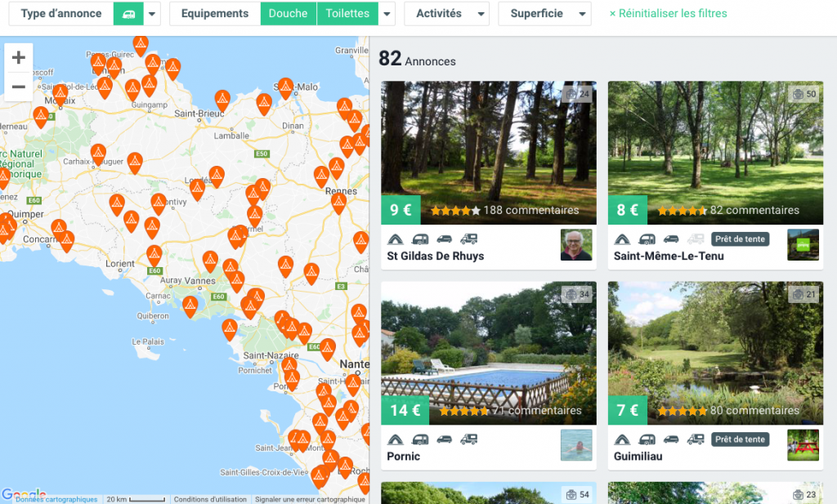Click the Pornic host avatar

[576, 445]
